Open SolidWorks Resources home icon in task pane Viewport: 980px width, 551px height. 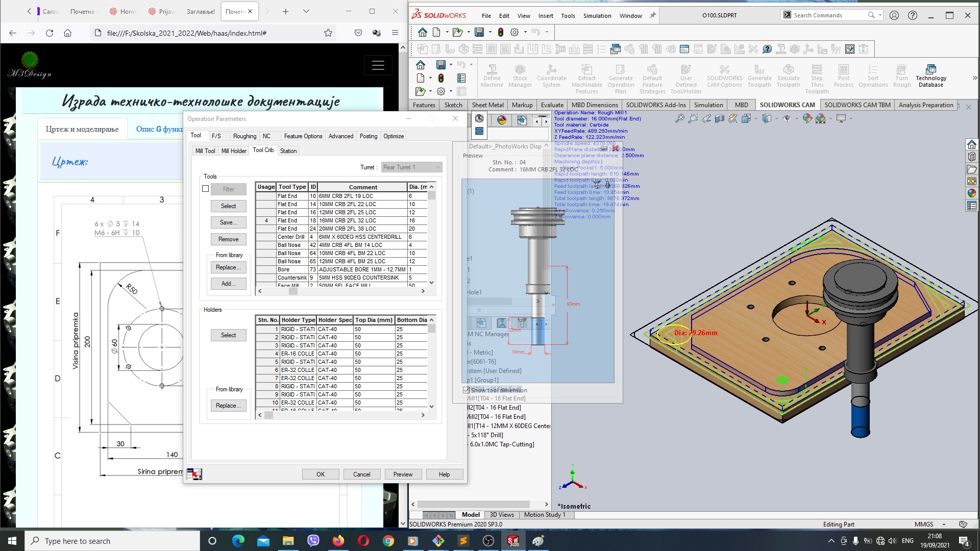(971, 144)
